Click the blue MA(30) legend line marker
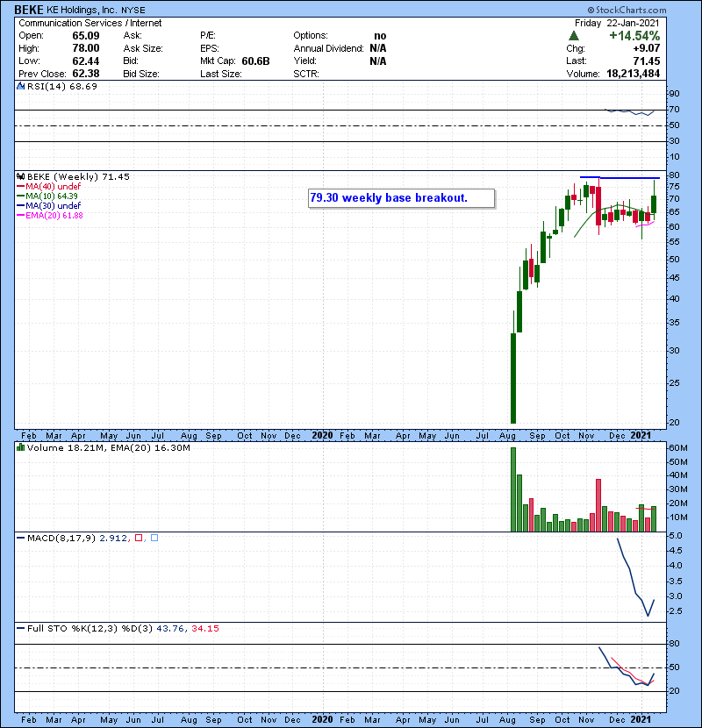 [20, 205]
